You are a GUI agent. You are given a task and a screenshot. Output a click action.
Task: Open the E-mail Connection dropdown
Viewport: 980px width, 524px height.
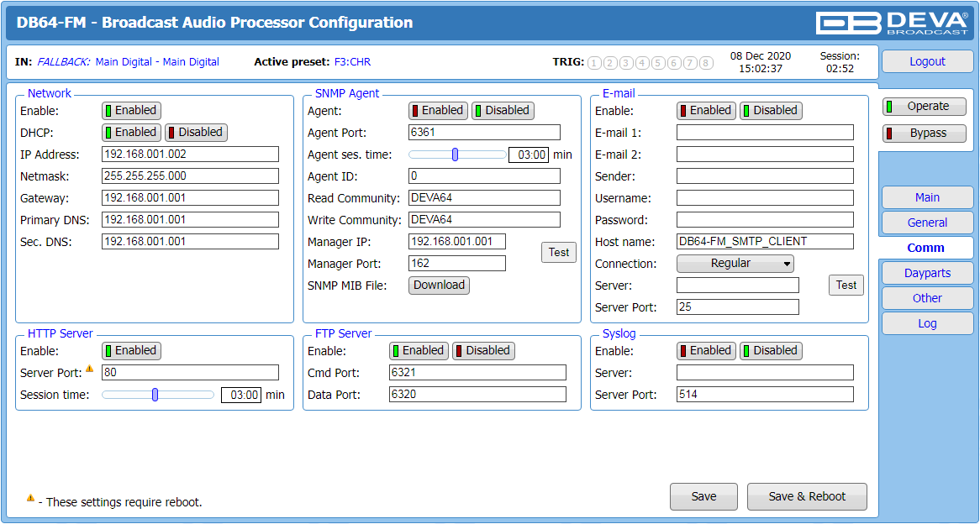pyautogui.click(x=735, y=264)
